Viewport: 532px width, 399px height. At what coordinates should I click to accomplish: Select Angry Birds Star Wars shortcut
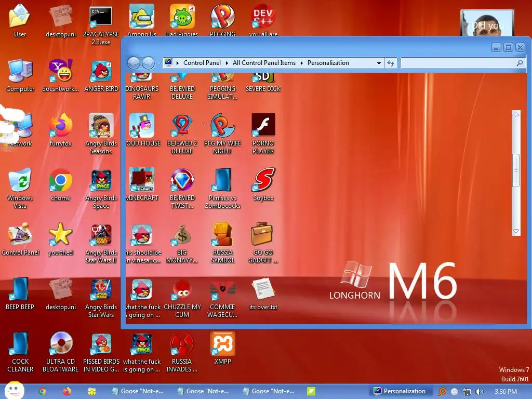click(101, 297)
